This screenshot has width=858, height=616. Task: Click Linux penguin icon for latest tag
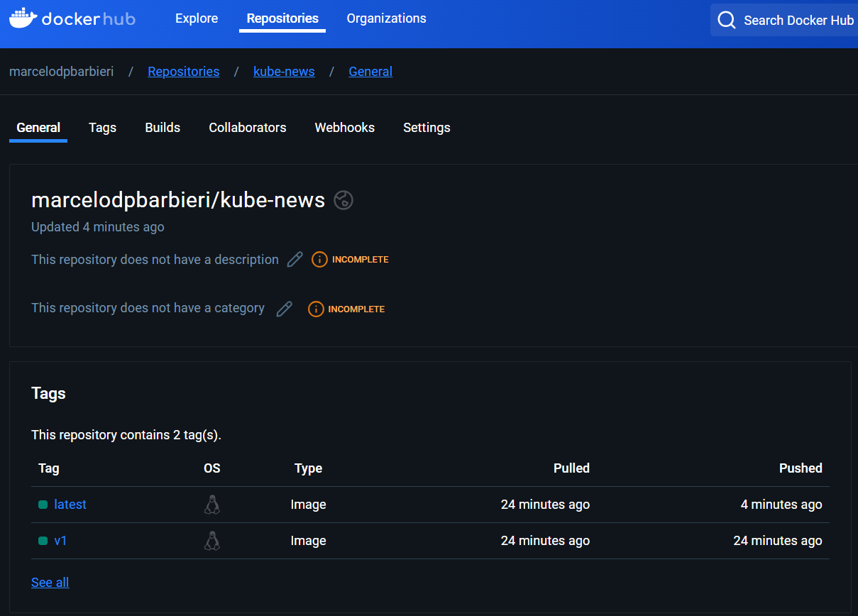coord(211,505)
